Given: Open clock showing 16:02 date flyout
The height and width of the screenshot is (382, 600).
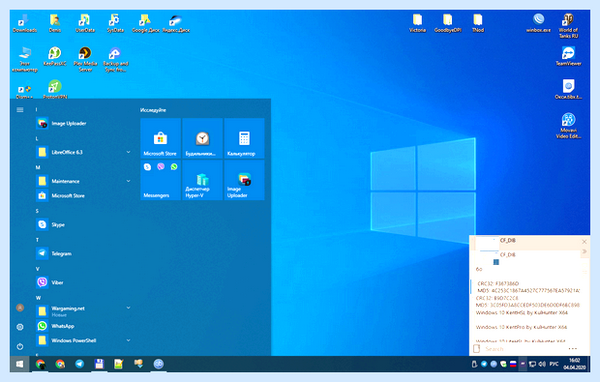Looking at the screenshot, I should [x=574, y=364].
